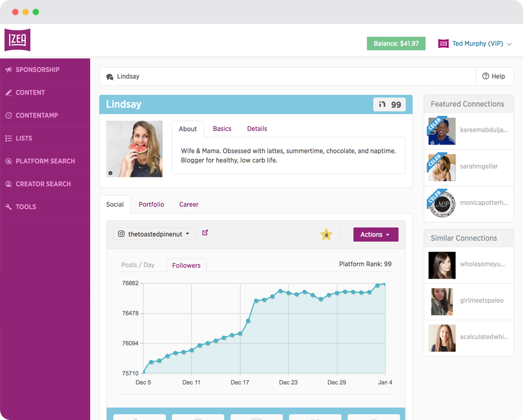Click the Lists sidebar icon
The height and width of the screenshot is (420, 523).
point(9,138)
